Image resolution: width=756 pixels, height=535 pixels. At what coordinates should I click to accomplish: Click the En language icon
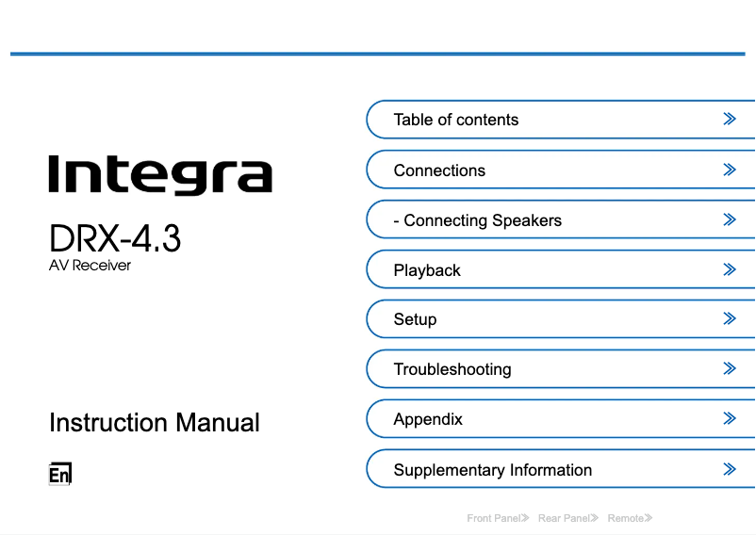click(x=59, y=475)
